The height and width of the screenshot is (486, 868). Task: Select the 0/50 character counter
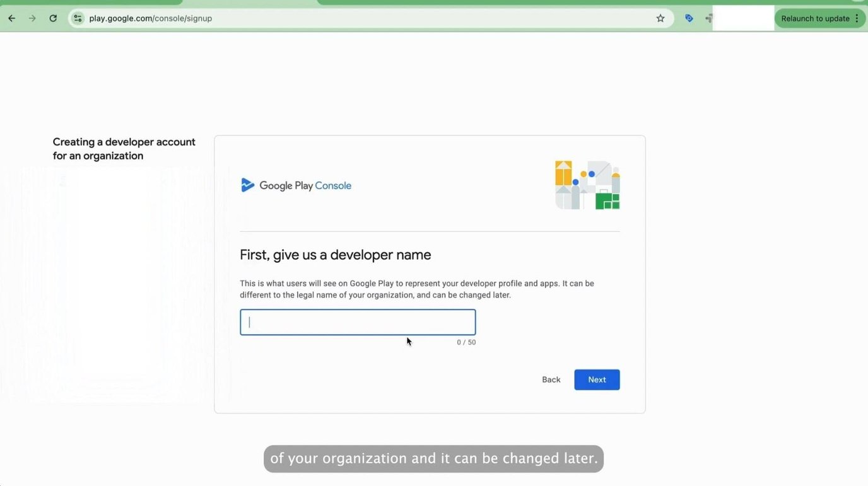pyautogui.click(x=466, y=342)
